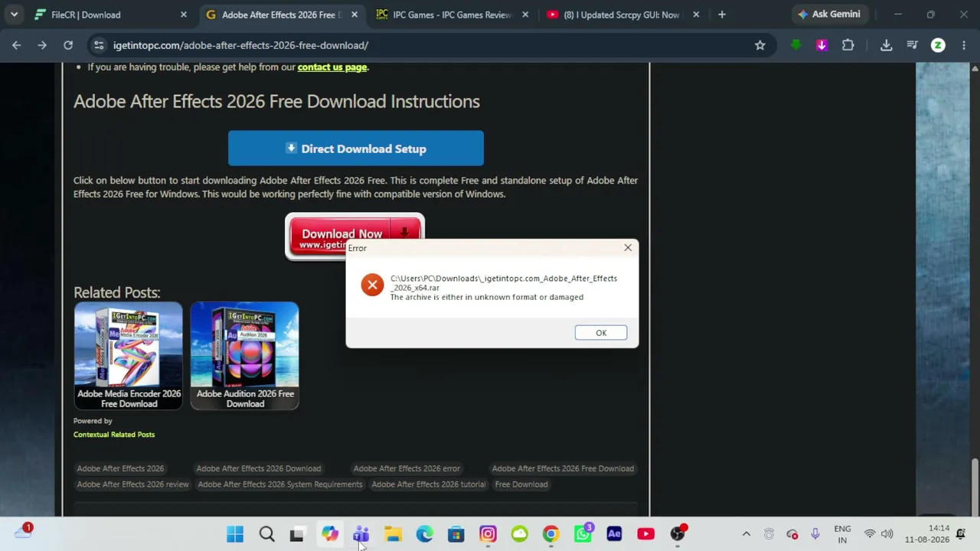Switch to the IPC Games Review tab
Screen dimensions: 980x551
tap(451, 15)
